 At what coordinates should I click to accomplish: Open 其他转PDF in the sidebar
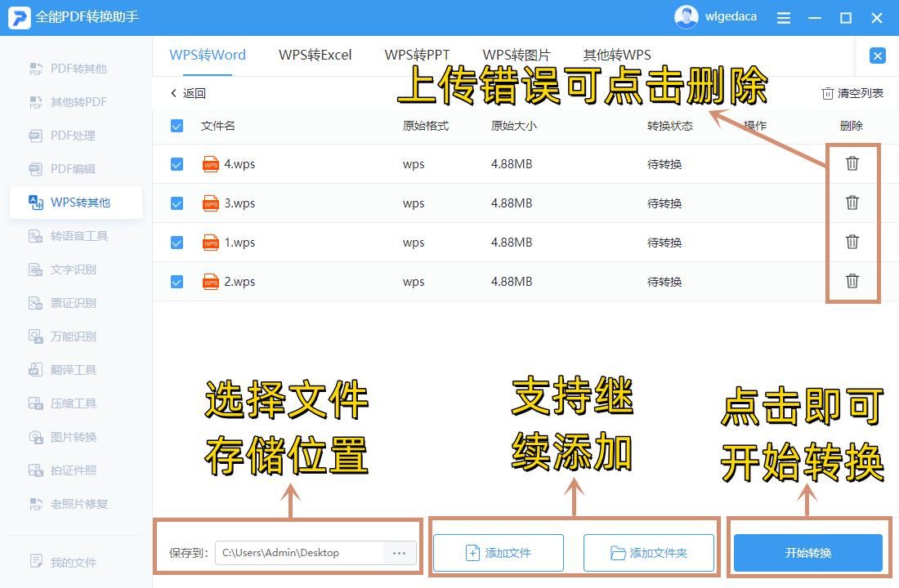76,102
